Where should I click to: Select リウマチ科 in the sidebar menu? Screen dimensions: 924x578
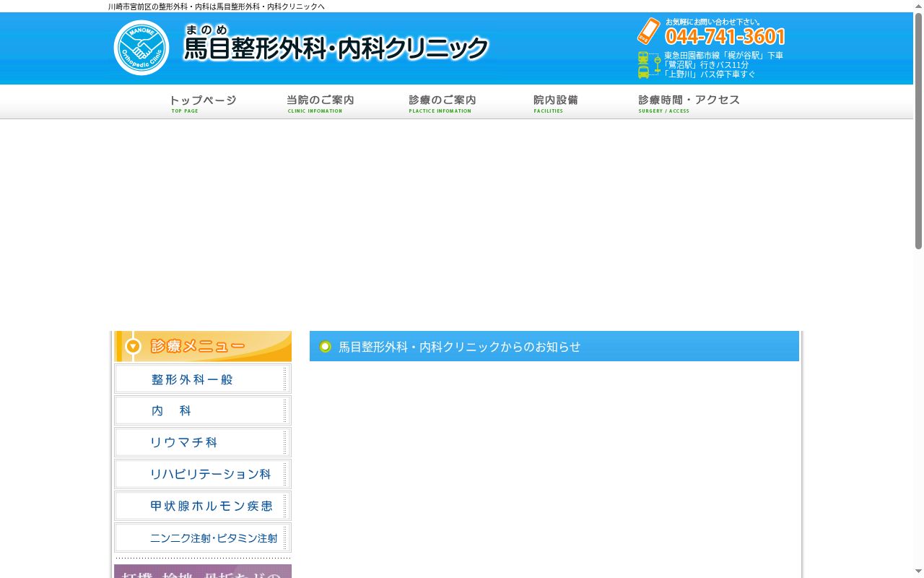(203, 442)
